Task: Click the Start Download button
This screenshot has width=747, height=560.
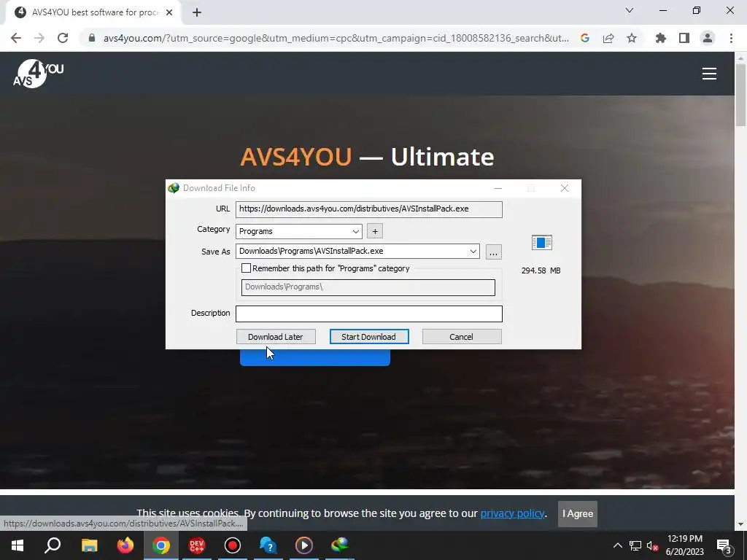Action: tap(368, 337)
